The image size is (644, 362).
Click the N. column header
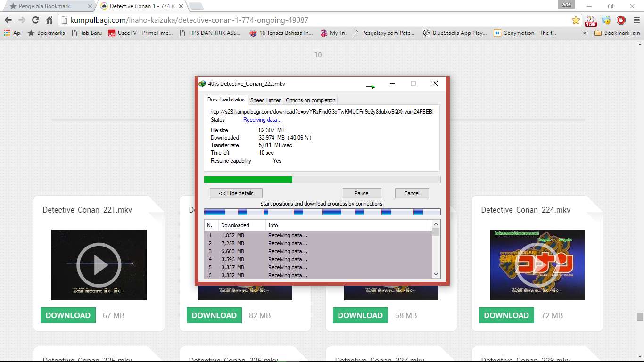click(x=211, y=225)
